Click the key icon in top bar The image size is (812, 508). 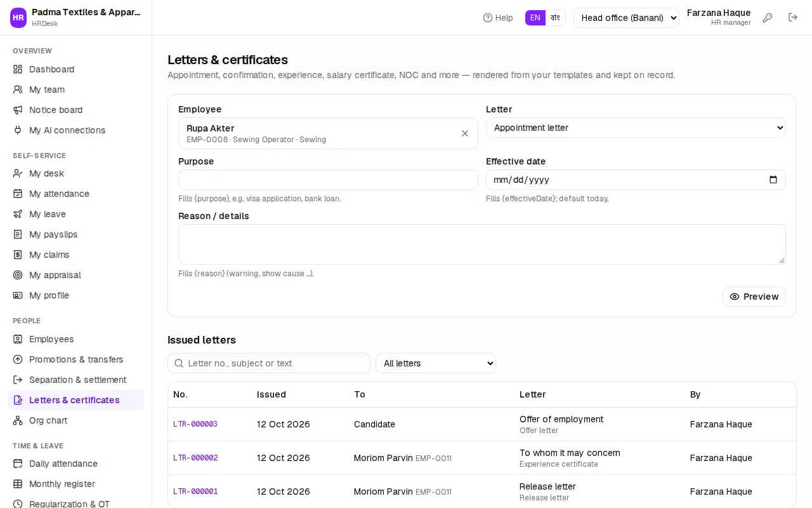768,18
